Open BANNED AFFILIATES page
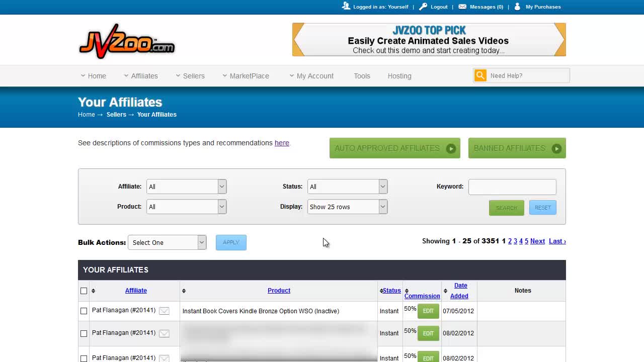The image size is (644, 362). pyautogui.click(x=517, y=148)
